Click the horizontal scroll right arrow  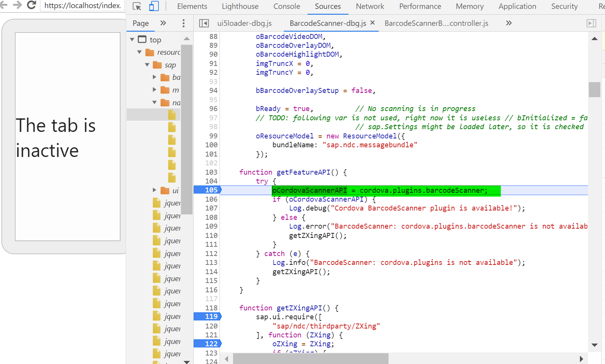pos(581,359)
